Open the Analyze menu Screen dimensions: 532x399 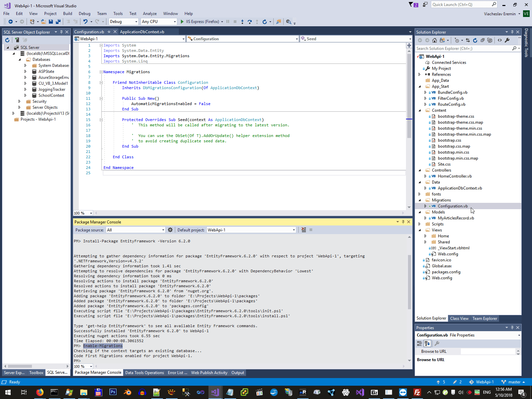pos(150,14)
